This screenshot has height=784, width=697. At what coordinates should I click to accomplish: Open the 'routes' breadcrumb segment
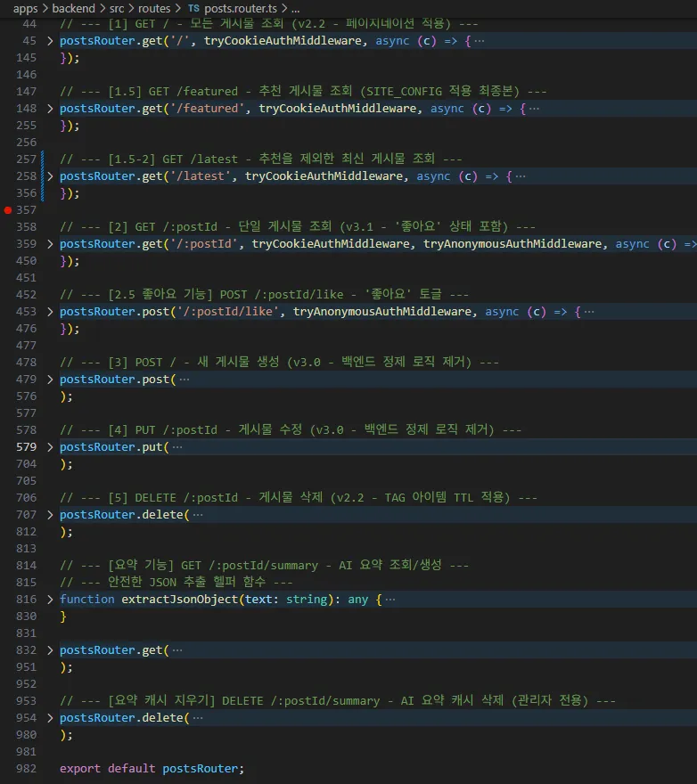[154, 9]
